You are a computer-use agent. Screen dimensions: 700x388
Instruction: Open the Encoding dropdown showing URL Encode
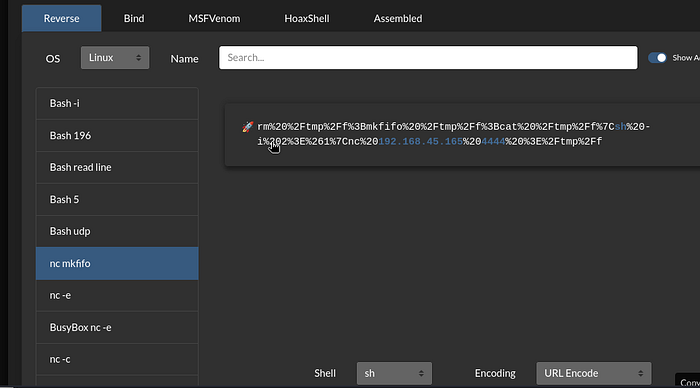point(594,373)
